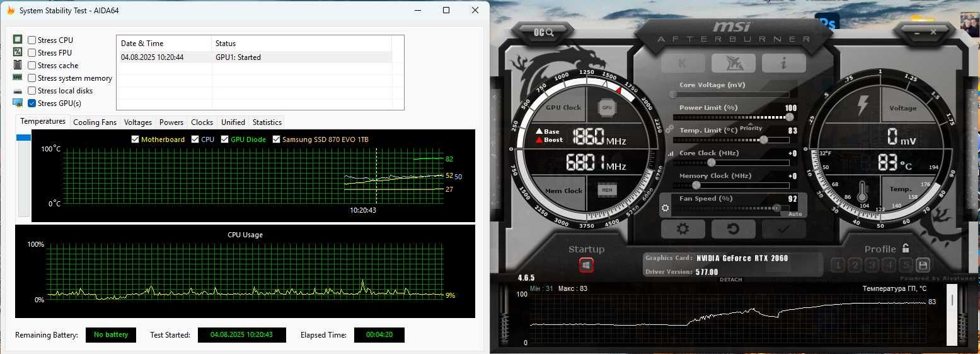Screen dimensions: 980x354
Task: Click the Photoshop icon behind Afterburner
Action: click(x=827, y=22)
